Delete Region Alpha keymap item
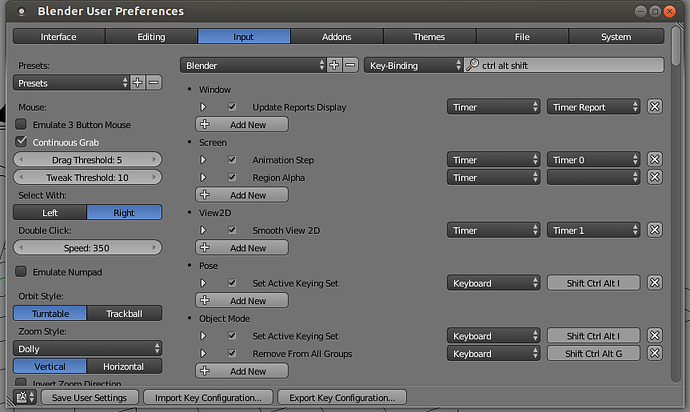 655,177
